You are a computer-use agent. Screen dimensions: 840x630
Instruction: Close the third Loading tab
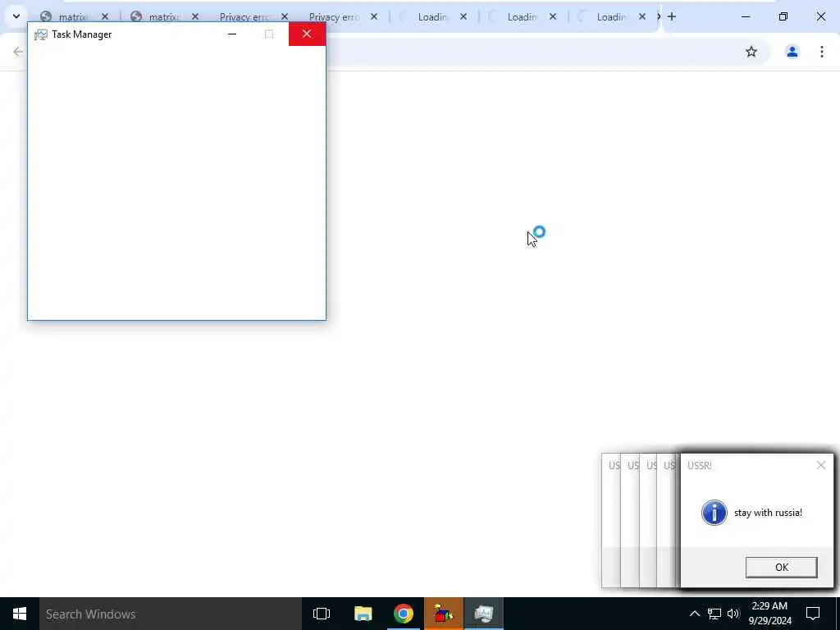(642, 16)
